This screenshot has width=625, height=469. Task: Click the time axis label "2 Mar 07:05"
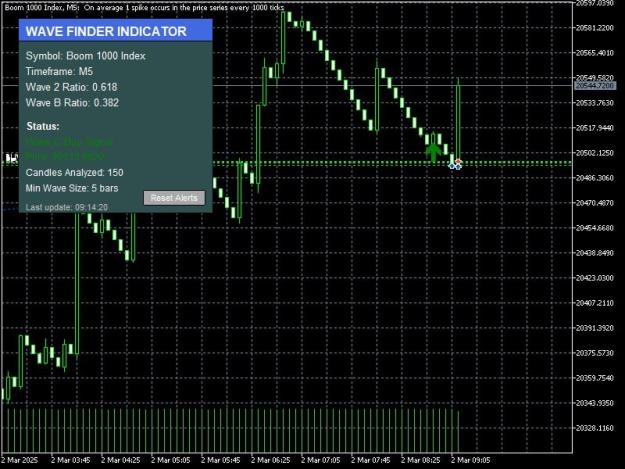320,460
